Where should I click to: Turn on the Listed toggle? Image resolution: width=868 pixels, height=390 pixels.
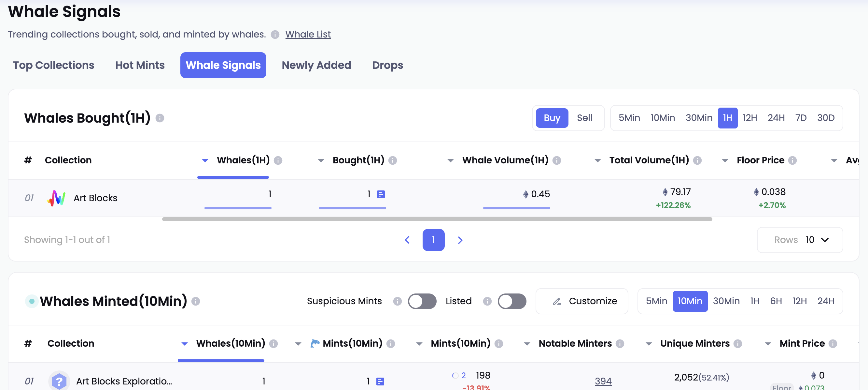click(x=511, y=301)
